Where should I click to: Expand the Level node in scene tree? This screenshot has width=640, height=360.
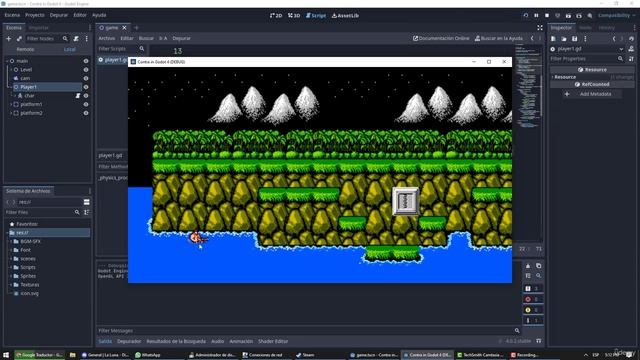coord(11,70)
